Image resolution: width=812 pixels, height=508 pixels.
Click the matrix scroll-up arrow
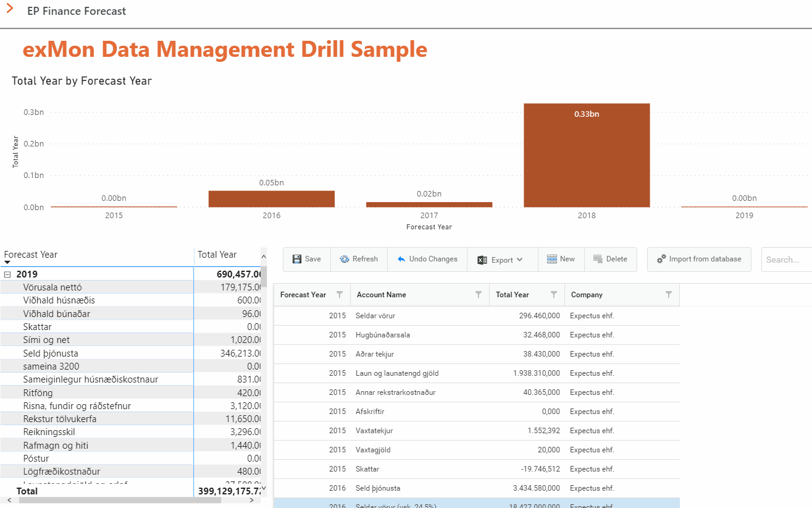pos(264,256)
